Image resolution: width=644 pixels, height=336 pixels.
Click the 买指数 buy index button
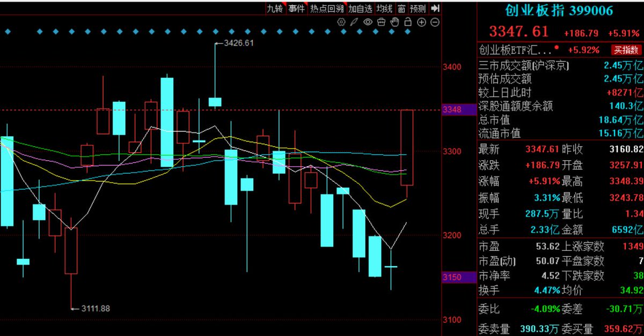tap(627, 50)
